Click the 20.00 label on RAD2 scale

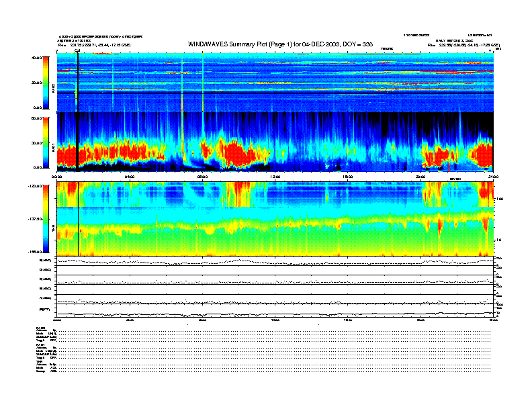pyautogui.click(x=36, y=83)
